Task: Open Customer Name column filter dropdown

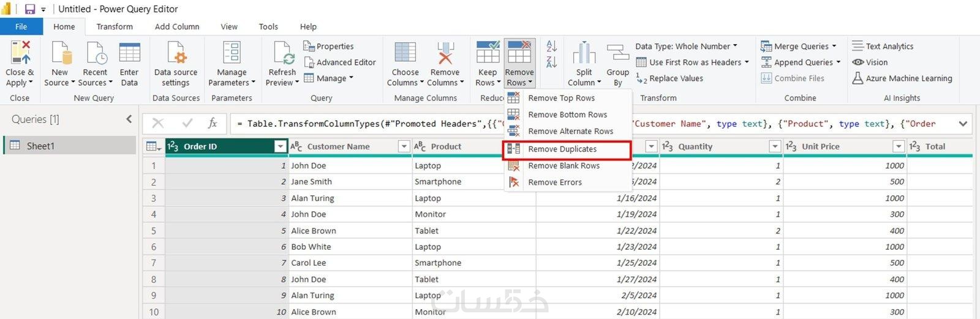Action: point(404,146)
